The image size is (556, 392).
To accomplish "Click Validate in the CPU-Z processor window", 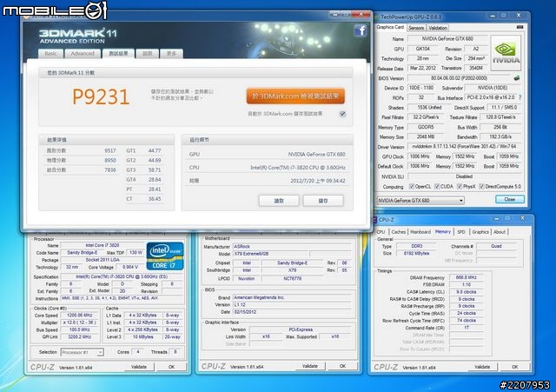I will pyautogui.click(x=139, y=367).
